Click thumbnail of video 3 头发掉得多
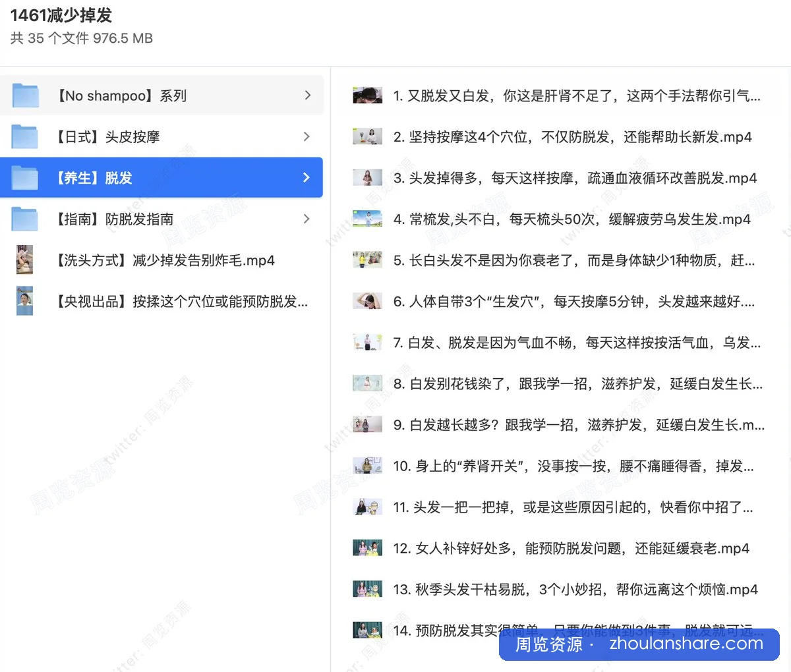 click(368, 178)
